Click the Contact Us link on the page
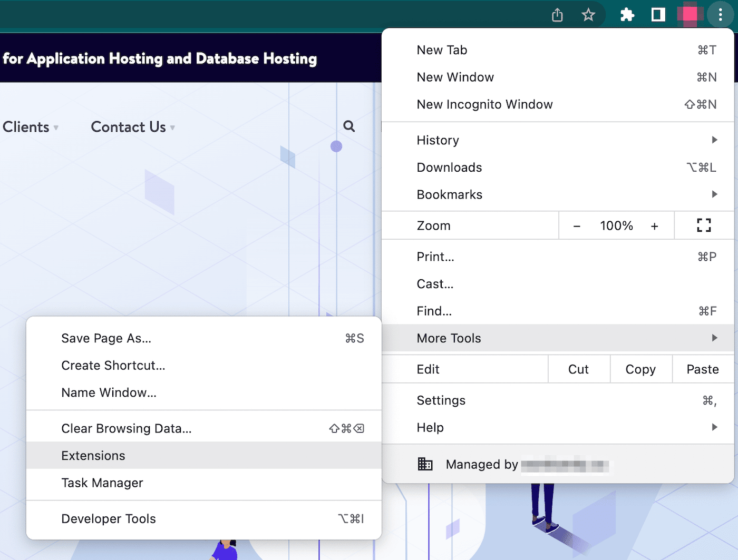The image size is (738, 560). (x=128, y=126)
